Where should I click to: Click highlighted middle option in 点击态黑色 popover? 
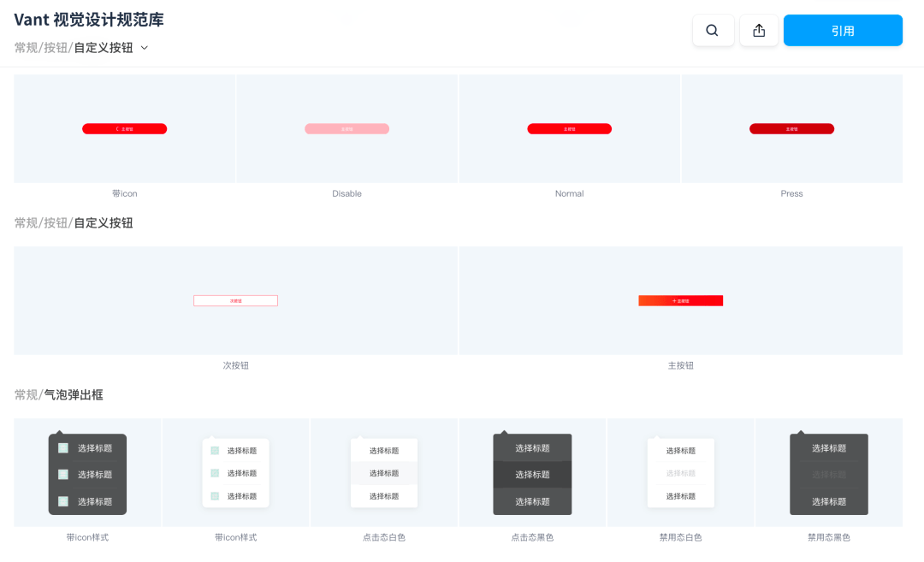[x=532, y=475]
